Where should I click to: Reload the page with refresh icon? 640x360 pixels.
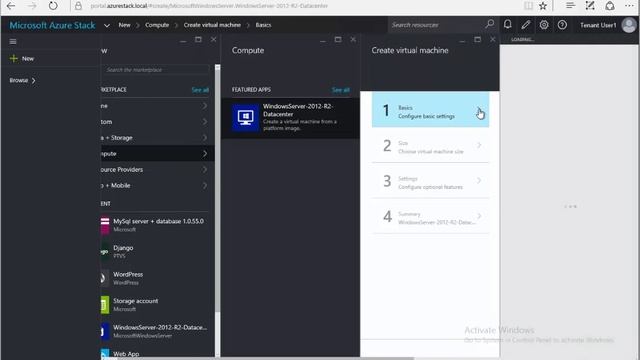click(53, 6)
